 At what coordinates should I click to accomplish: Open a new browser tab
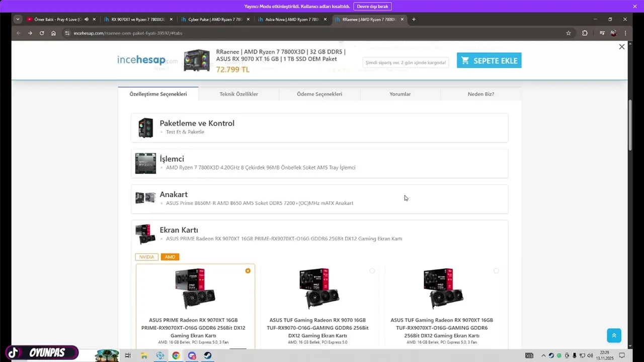[x=414, y=20]
